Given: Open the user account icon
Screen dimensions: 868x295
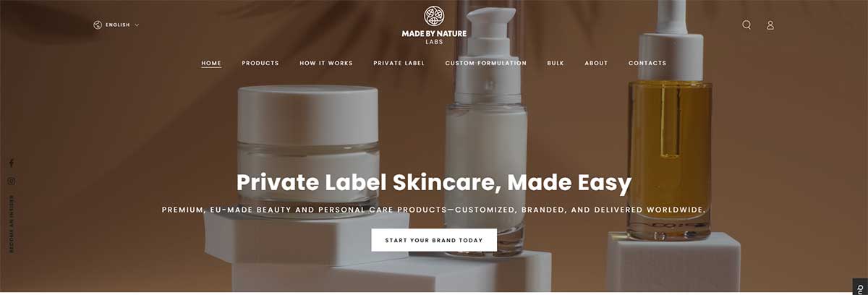Looking at the screenshot, I should click(770, 25).
